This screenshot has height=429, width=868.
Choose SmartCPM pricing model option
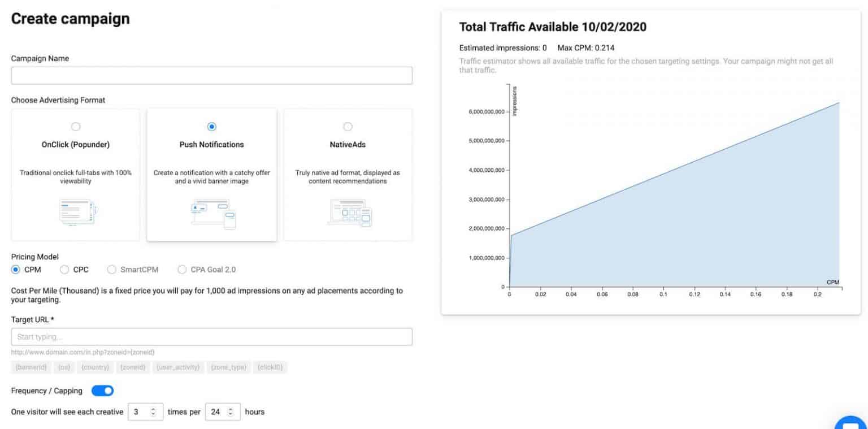click(111, 270)
